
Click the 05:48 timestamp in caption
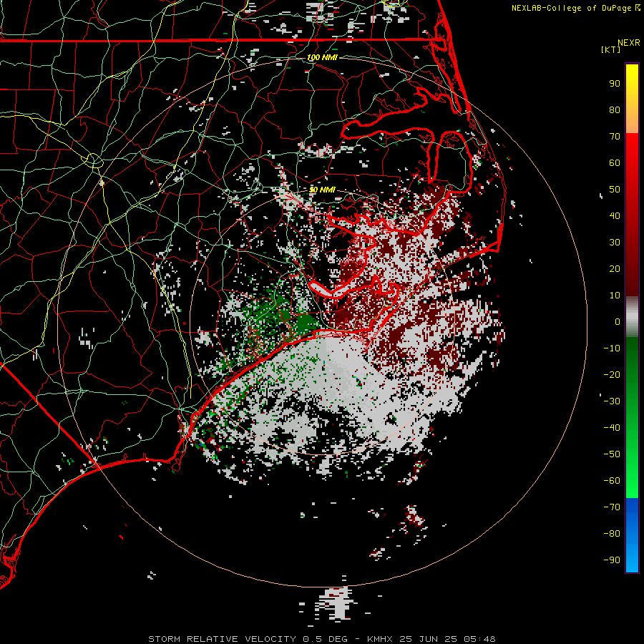[479, 639]
